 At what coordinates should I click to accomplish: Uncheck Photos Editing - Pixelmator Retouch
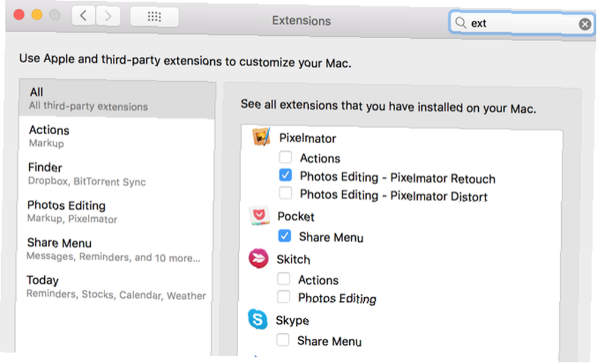tap(285, 175)
